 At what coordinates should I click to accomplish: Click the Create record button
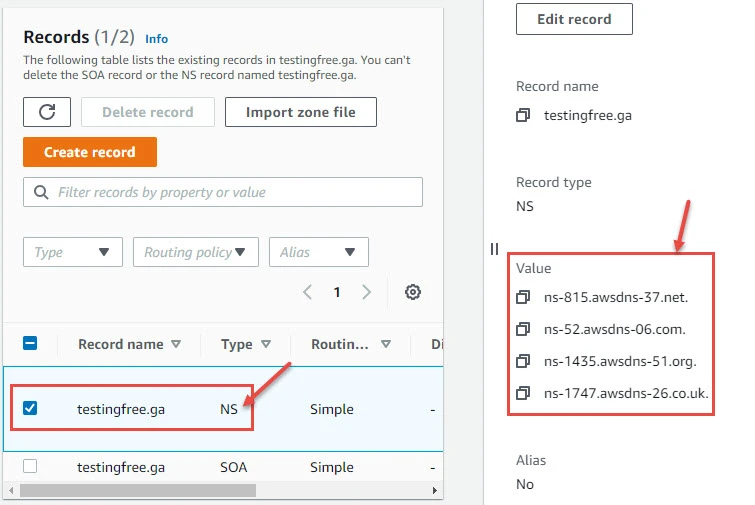[90, 152]
